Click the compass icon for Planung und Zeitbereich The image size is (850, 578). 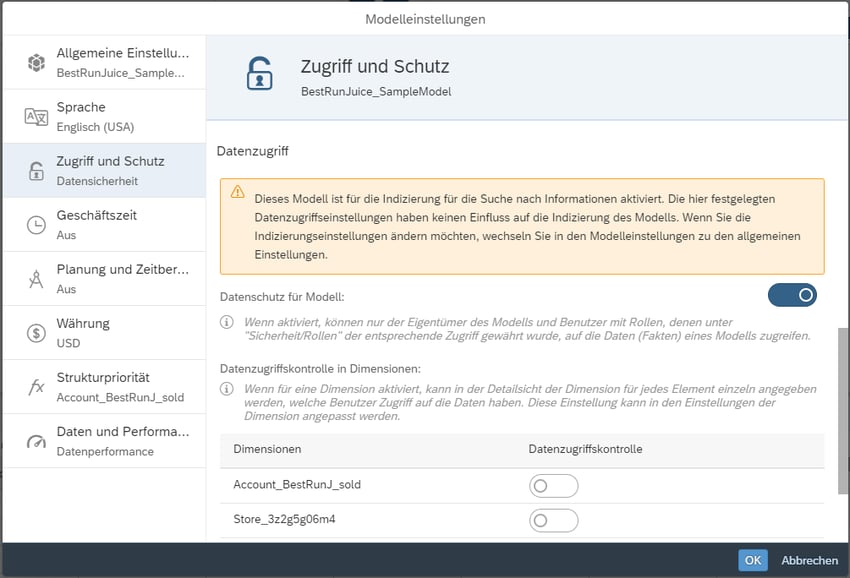[36, 279]
